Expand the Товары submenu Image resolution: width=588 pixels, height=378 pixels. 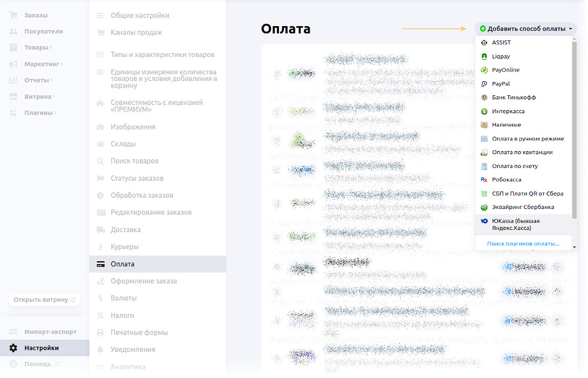pyautogui.click(x=36, y=48)
